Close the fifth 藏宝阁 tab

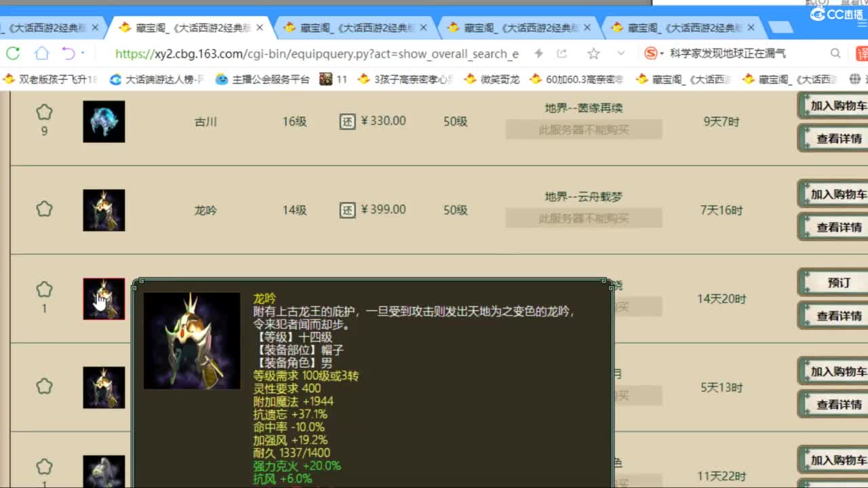[x=751, y=28]
